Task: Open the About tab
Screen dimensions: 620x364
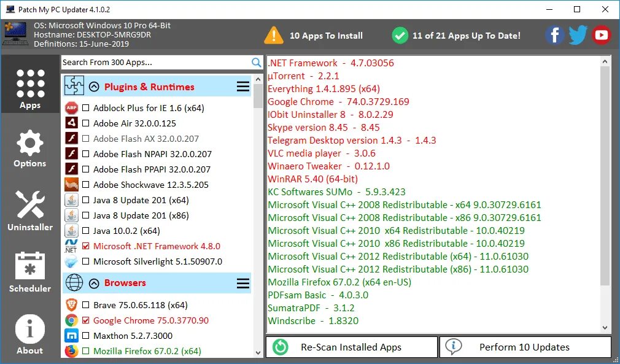Action: pyautogui.click(x=30, y=334)
